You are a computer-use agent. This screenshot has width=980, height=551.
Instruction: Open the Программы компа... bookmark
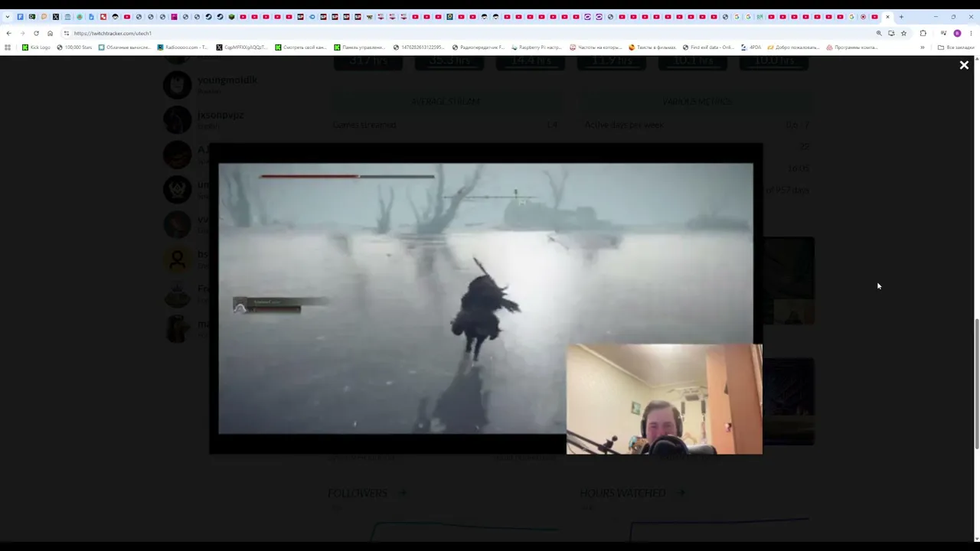coord(852,47)
